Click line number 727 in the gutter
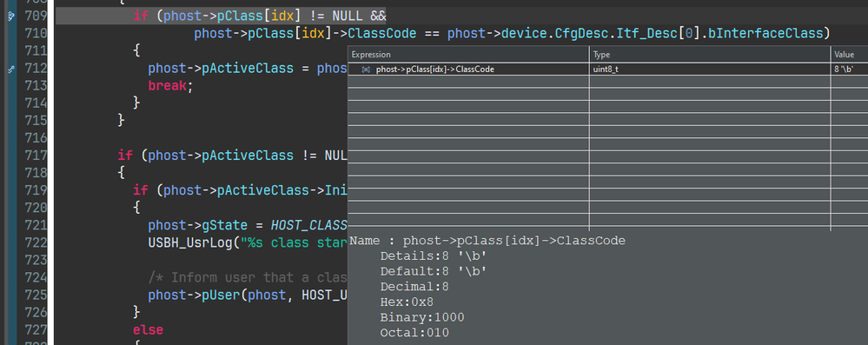 coord(36,330)
